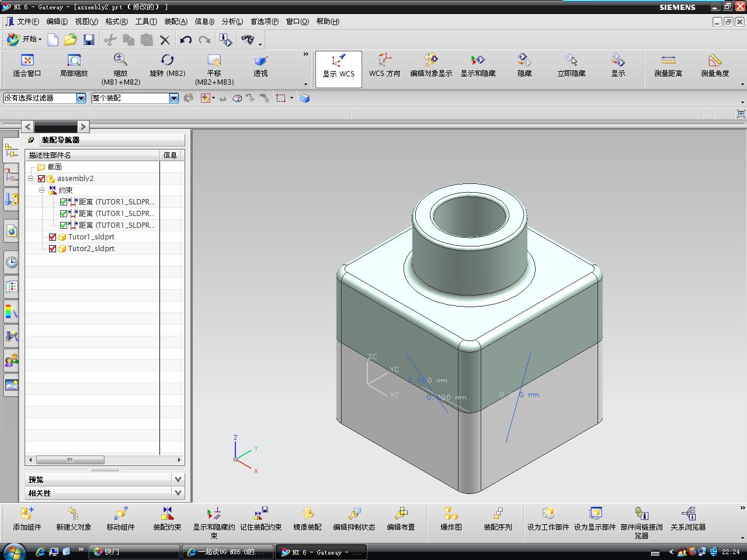Uncheck the Tutor1_sldprt component checkbox
747x560 pixels.
(x=53, y=237)
